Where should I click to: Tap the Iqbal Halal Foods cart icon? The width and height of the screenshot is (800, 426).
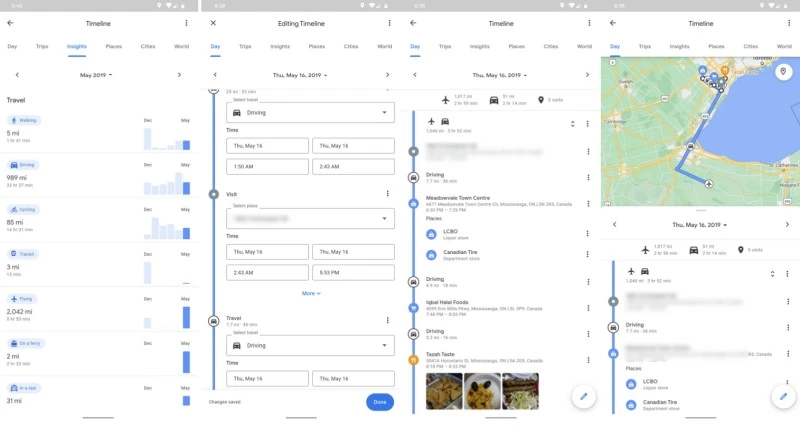pos(414,308)
